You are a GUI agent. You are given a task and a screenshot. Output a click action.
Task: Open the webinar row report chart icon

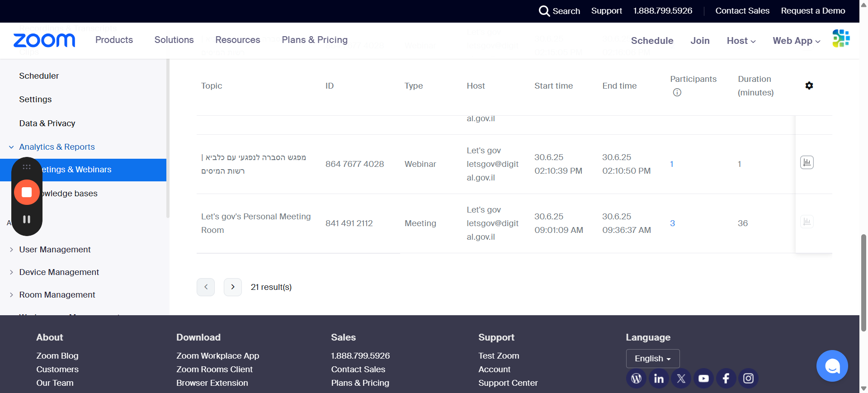807,162
